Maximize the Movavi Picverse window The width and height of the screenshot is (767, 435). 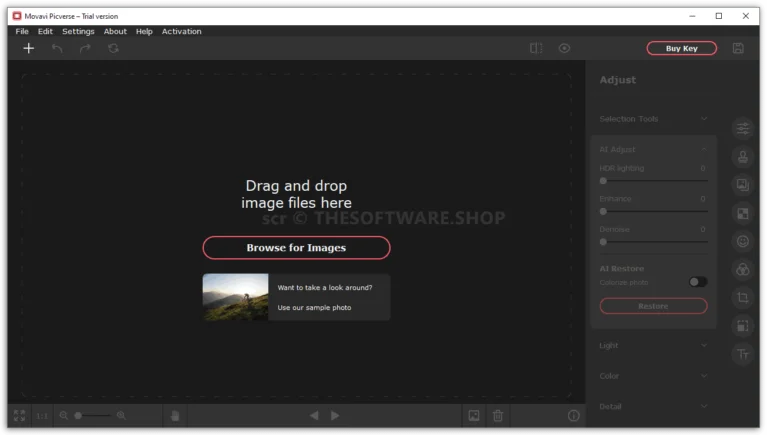pyautogui.click(x=719, y=16)
